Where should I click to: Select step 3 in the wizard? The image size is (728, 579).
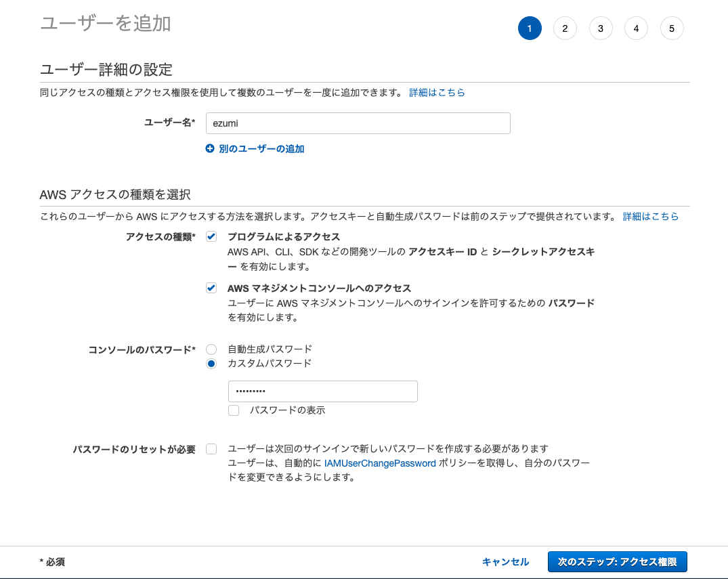pyautogui.click(x=601, y=28)
